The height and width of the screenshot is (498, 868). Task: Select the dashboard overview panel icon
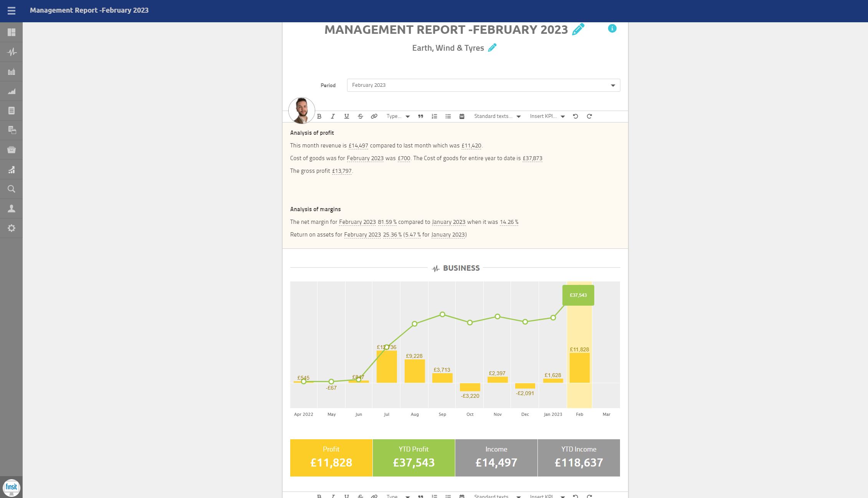tap(12, 32)
